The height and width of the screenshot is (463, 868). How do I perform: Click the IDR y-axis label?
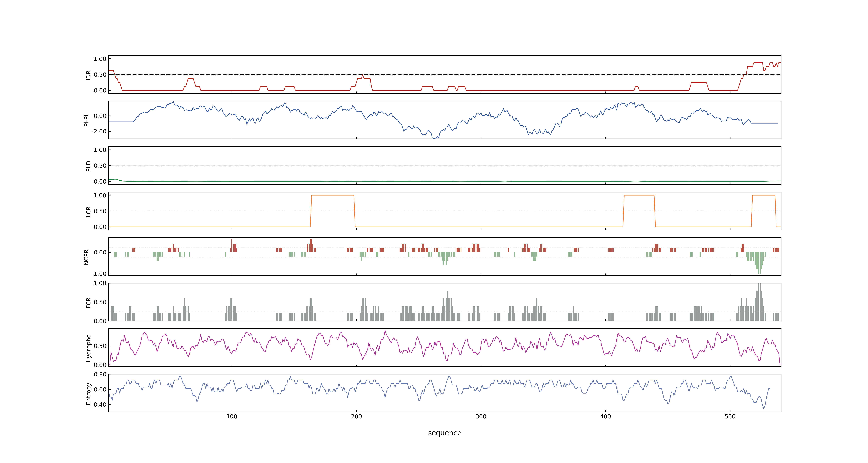click(88, 75)
